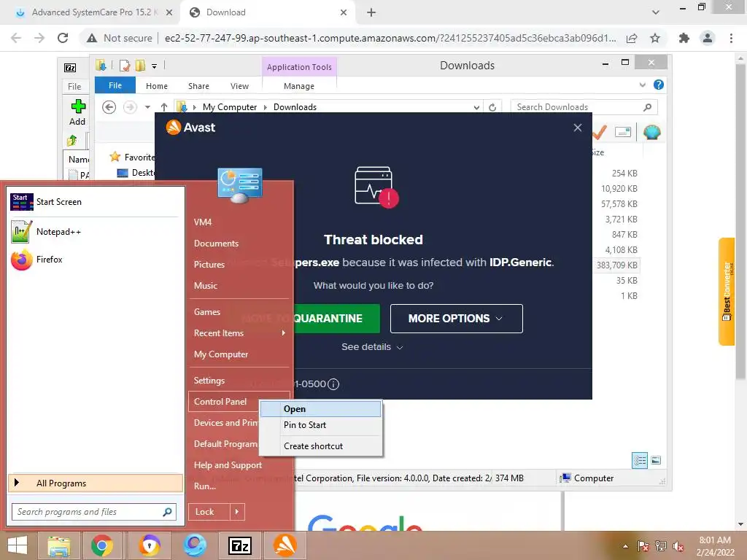Image resolution: width=747 pixels, height=560 pixels.
Task: Open Run... from start menu
Action: pos(205,486)
